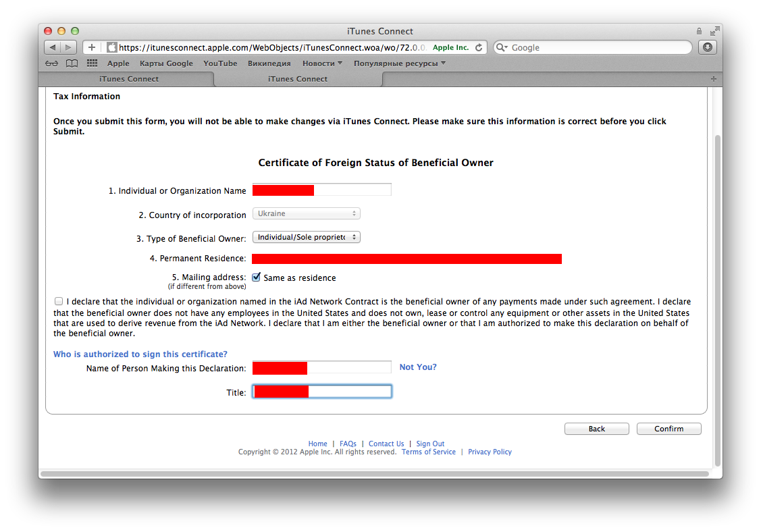761x532 pixels.
Task: Click the vertical page scrollbar
Action: (x=718, y=300)
